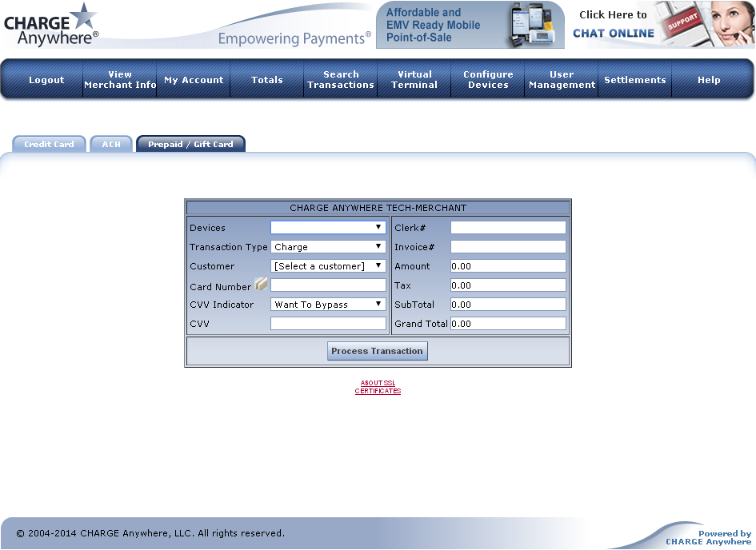
Task: Open the About SSL Certificates link
Action: (378, 387)
